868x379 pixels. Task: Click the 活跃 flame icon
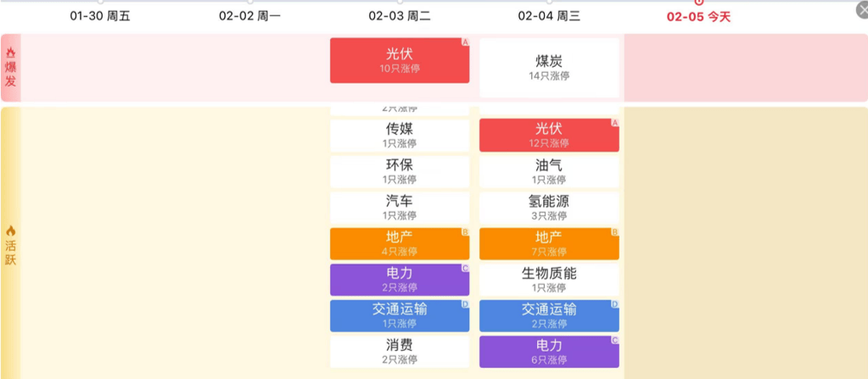11,231
